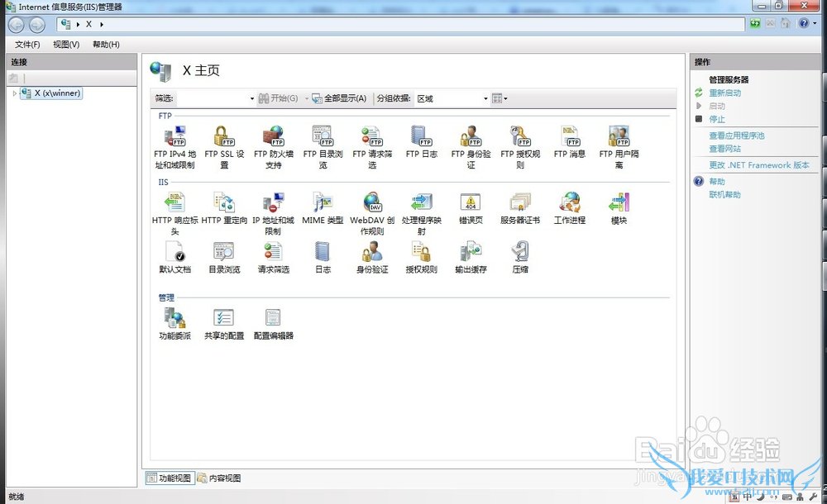Open 功能委派 management feature
Viewport: 827px width, 504px height.
click(x=174, y=324)
